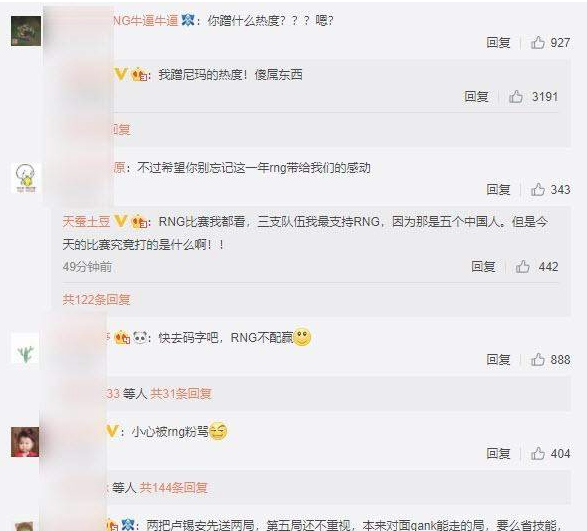Reply to the 不过希望你别忘记 comment

498,189
